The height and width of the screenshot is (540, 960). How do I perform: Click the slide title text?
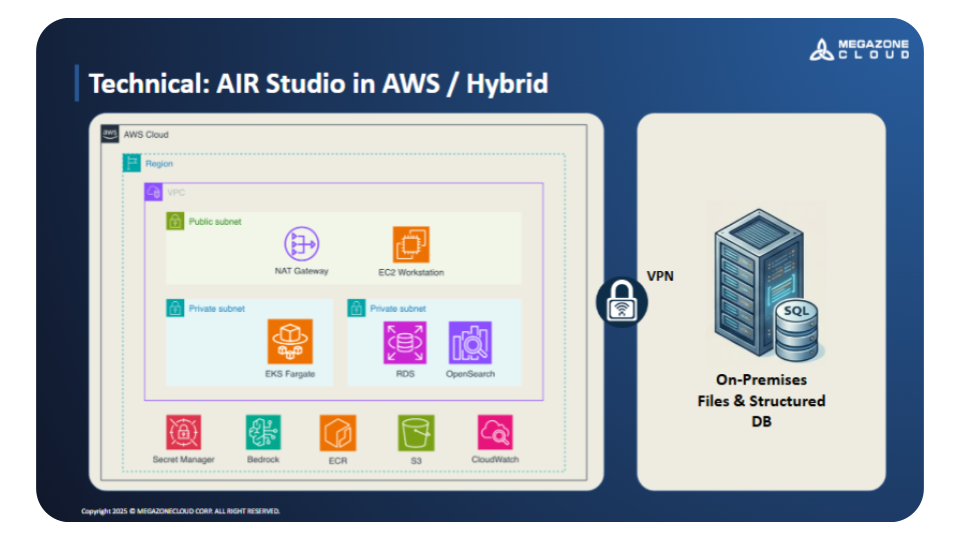(318, 83)
